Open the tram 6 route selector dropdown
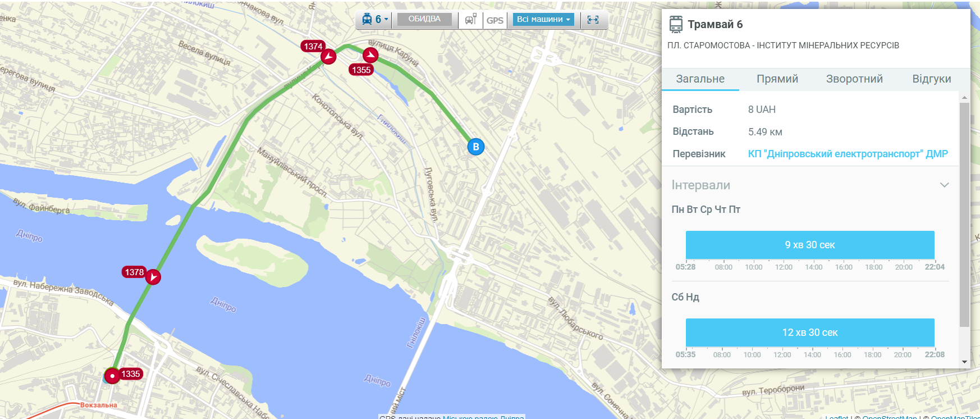This screenshot has height=419, width=980. point(374,20)
